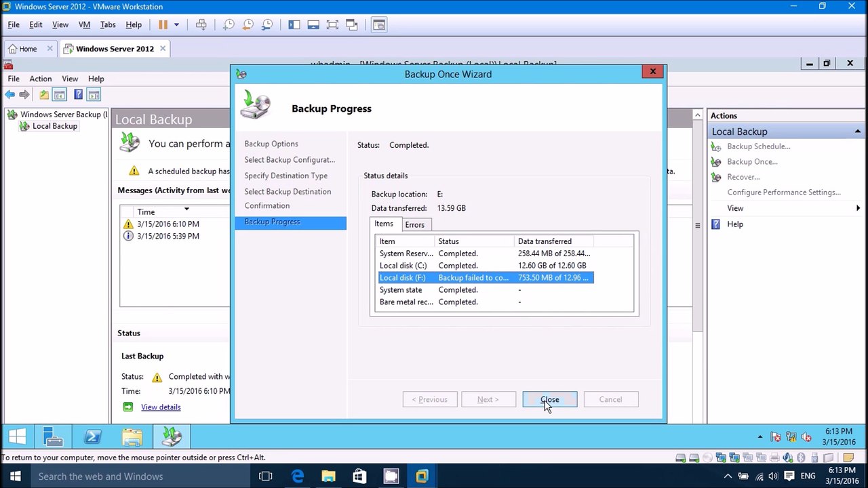Open the wbadmin console File menu

[14, 79]
